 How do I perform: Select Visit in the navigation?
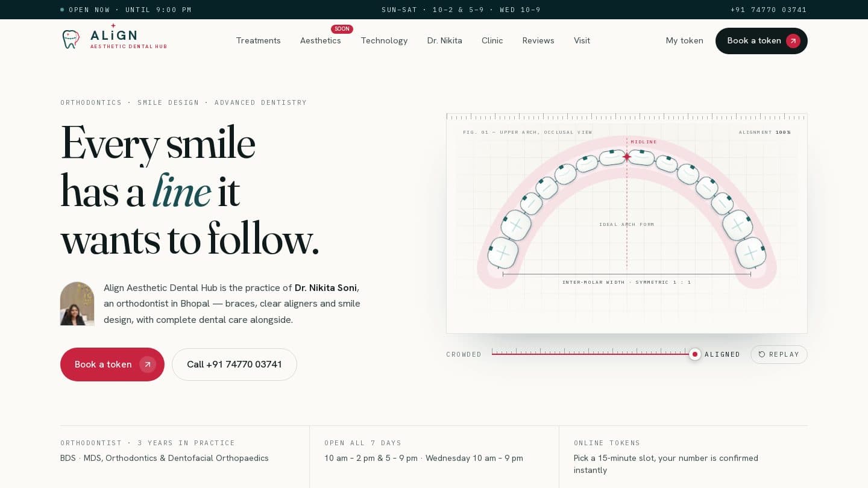[582, 40]
